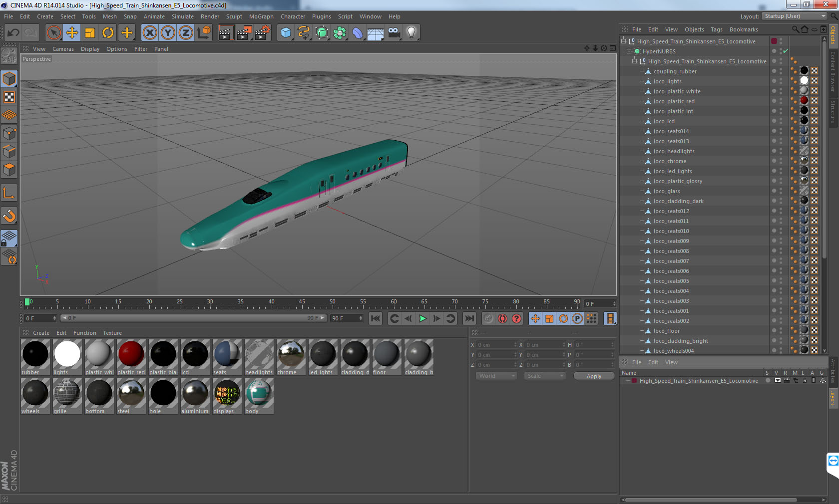The image size is (839, 504).
Task: Switch to Points mode
Action: pos(9,133)
